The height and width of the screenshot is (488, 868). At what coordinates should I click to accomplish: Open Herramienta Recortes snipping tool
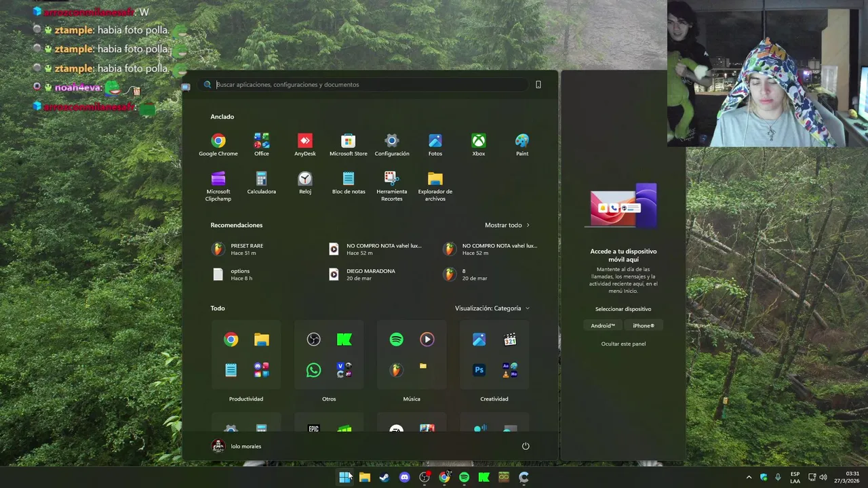(392, 186)
